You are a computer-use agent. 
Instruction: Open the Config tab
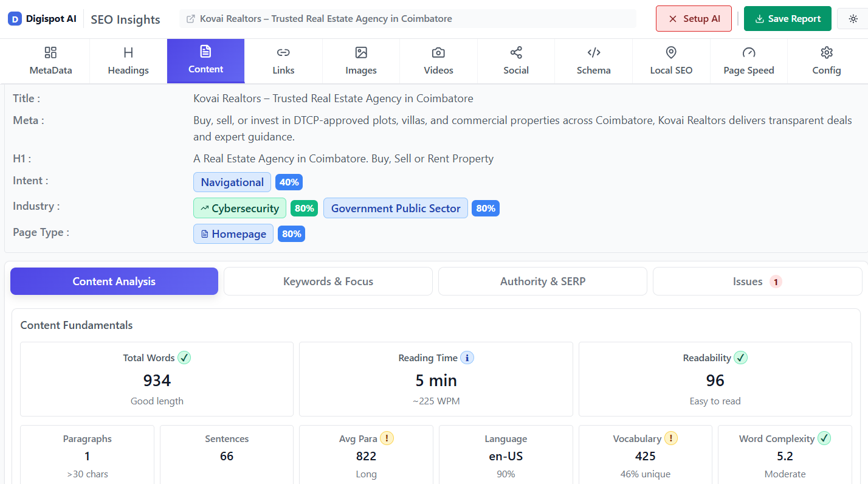[x=827, y=61]
